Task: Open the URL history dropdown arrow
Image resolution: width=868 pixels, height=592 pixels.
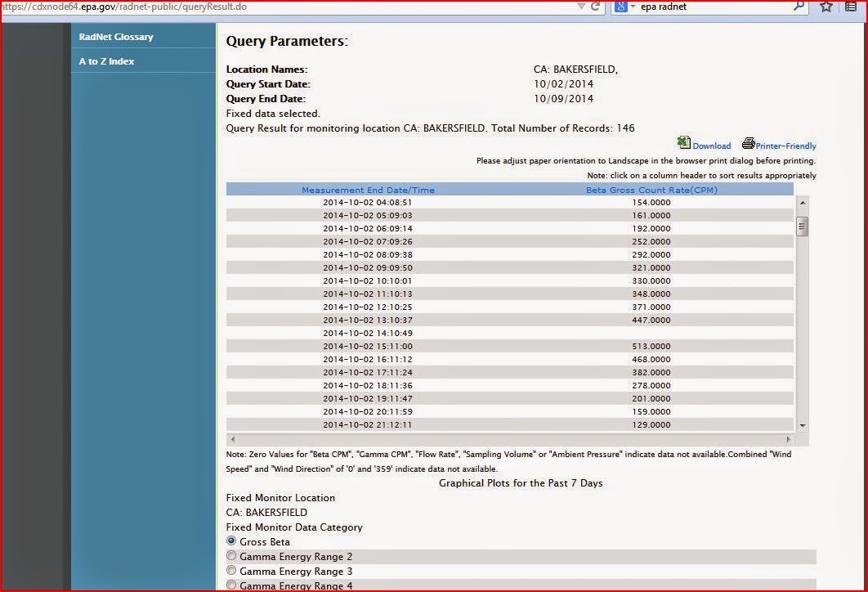Action: click(x=580, y=7)
